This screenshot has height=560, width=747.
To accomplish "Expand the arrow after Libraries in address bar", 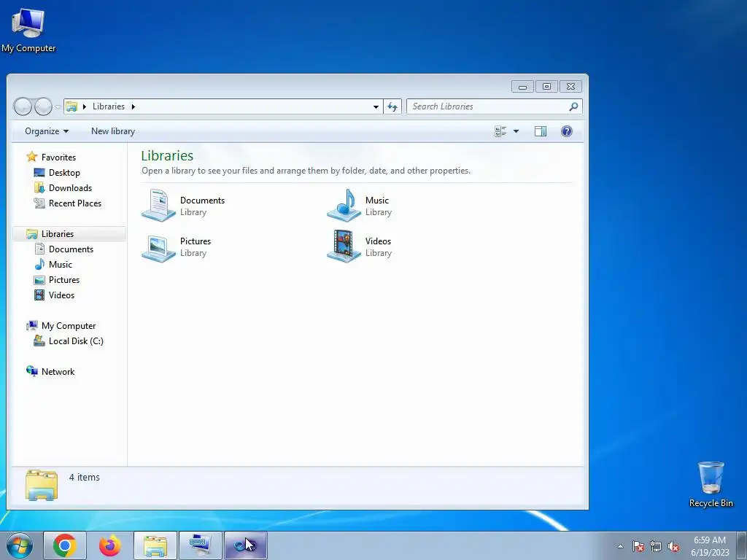I will coord(133,106).
